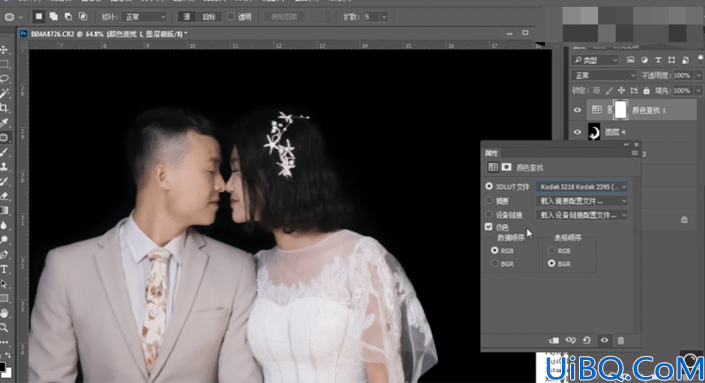Viewport: 705px width, 383px height.
Task: Click lock all padlock icon
Action: (646, 90)
